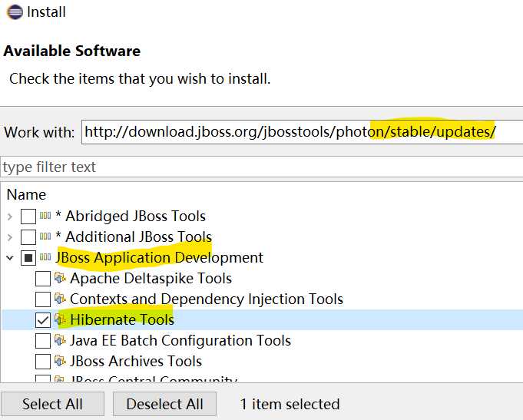Image resolution: width=523 pixels, height=420 pixels.
Task: Select the Apache Deltaspike Tools label
Action: pos(151,278)
